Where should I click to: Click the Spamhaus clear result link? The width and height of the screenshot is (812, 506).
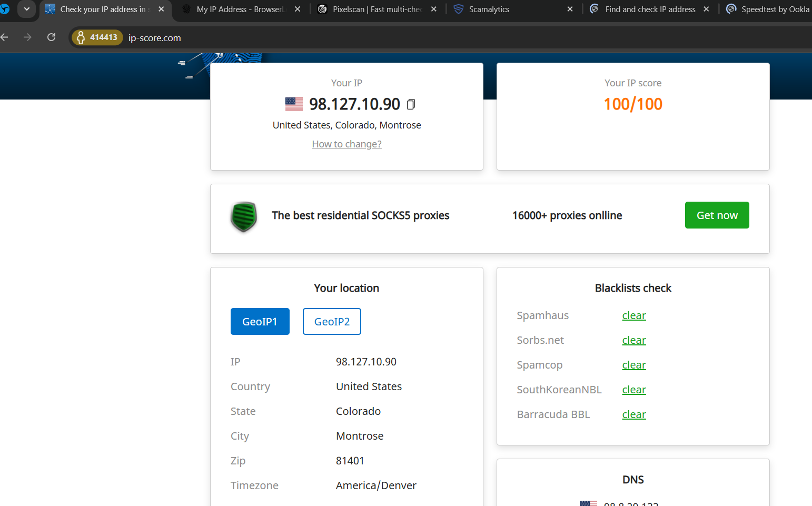[x=633, y=316]
